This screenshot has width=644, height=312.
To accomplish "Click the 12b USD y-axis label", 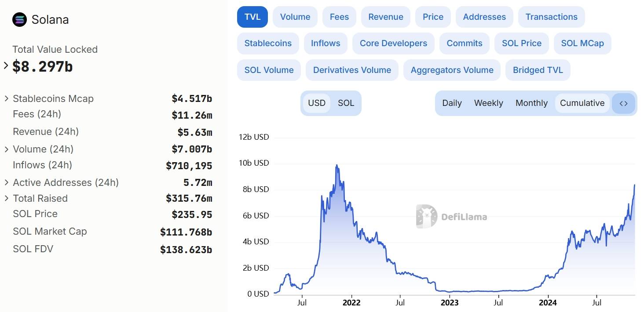I will 254,137.
